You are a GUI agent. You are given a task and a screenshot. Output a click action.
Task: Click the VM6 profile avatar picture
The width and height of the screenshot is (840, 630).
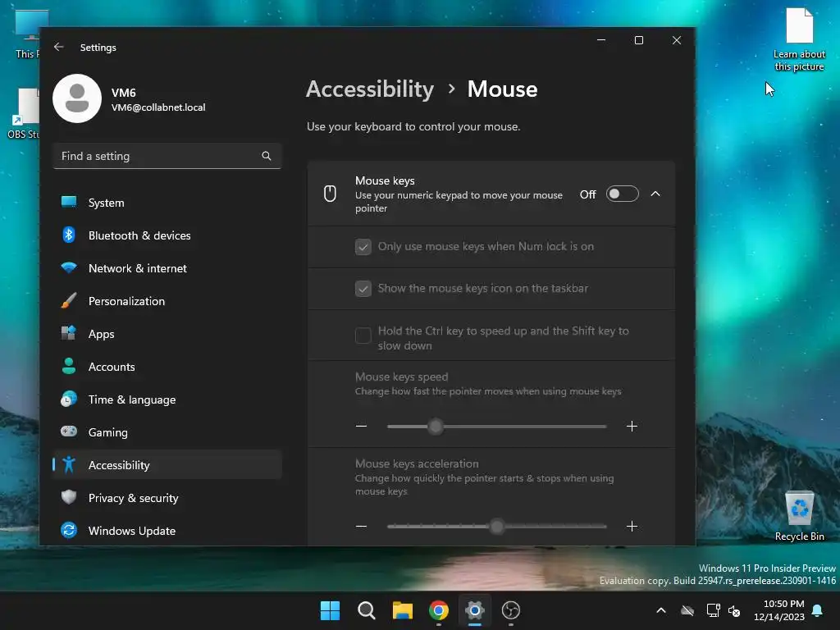tap(77, 98)
